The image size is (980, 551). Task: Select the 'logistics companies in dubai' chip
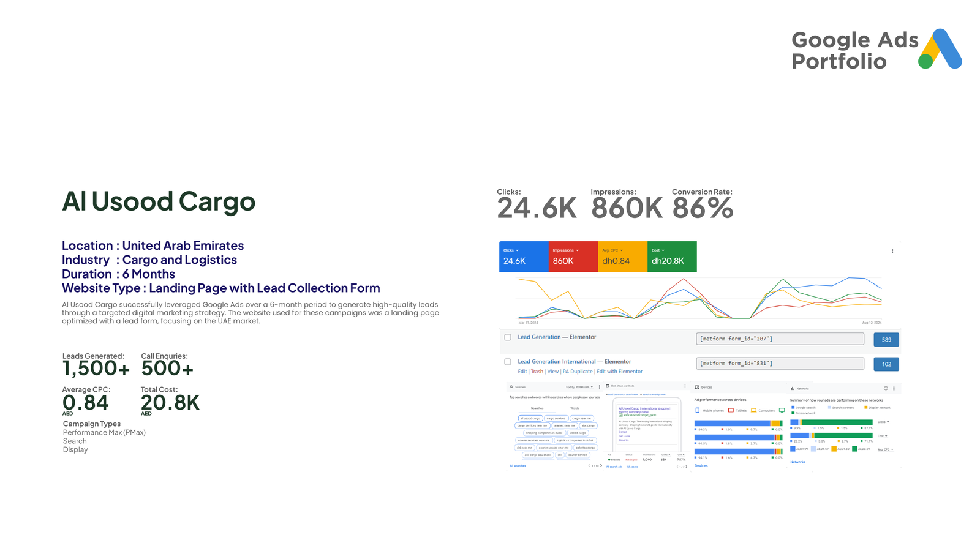click(x=575, y=440)
